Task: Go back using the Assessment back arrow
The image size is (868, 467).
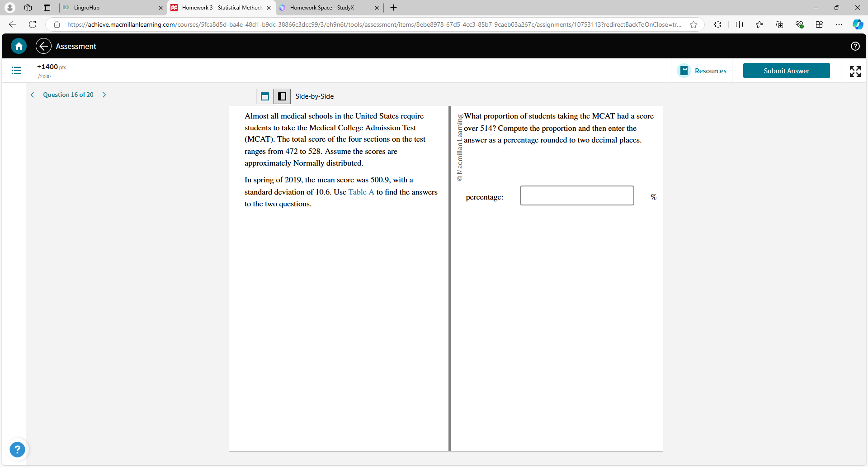Action: [43, 46]
